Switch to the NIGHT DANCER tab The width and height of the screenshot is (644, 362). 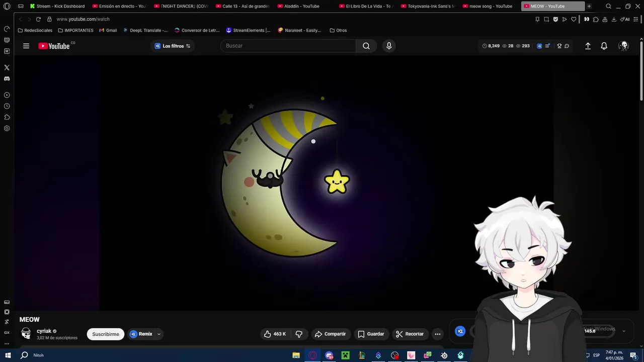tap(181, 6)
